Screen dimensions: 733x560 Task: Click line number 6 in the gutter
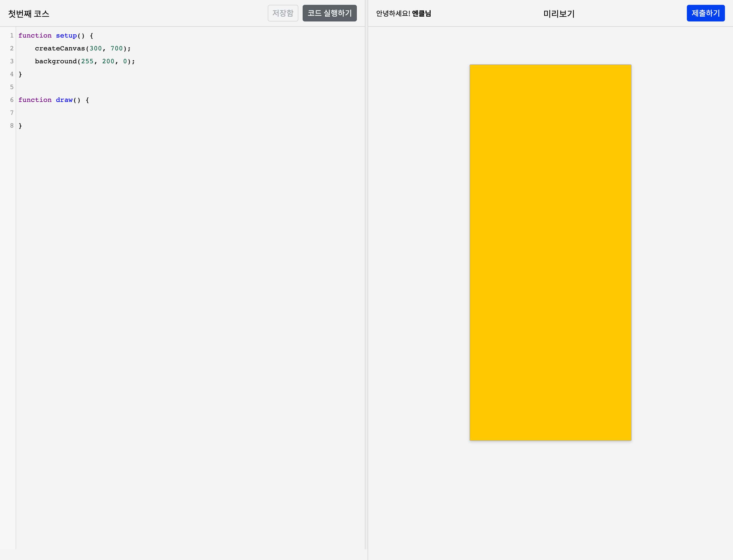tap(12, 100)
